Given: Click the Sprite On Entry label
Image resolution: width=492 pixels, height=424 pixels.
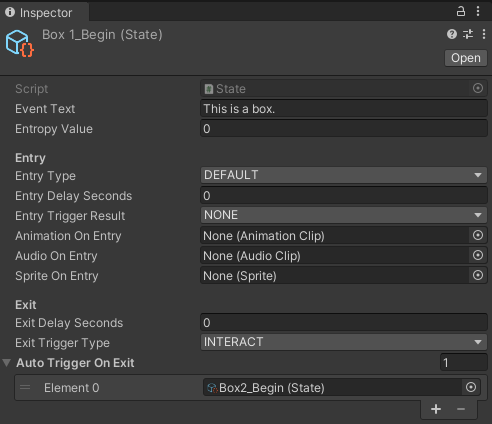Looking at the screenshot, I should (x=57, y=276).
